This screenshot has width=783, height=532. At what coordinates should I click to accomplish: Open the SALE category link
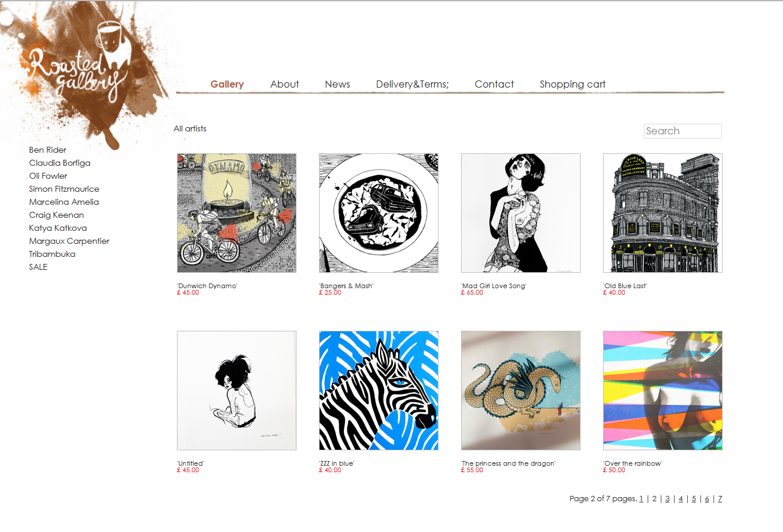pyautogui.click(x=38, y=267)
